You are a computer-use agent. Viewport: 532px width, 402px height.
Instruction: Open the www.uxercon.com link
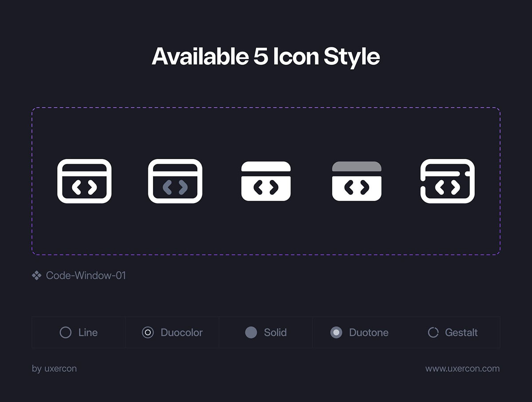click(462, 369)
